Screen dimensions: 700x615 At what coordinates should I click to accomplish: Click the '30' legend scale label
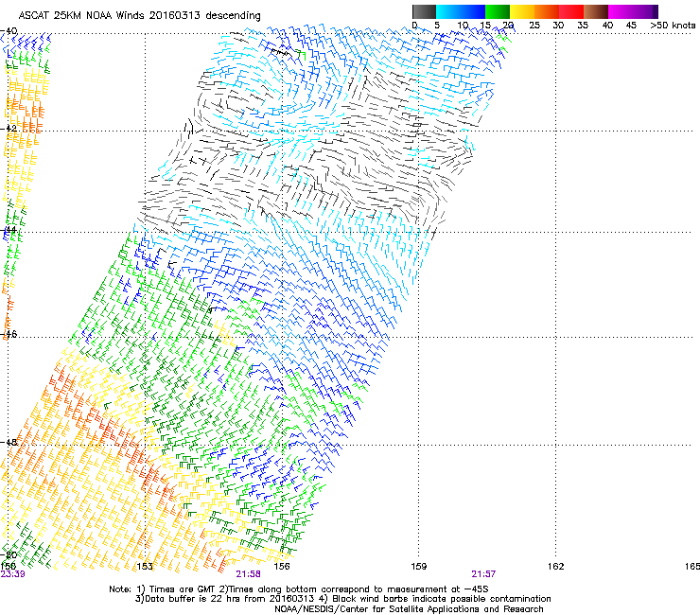coord(558,26)
